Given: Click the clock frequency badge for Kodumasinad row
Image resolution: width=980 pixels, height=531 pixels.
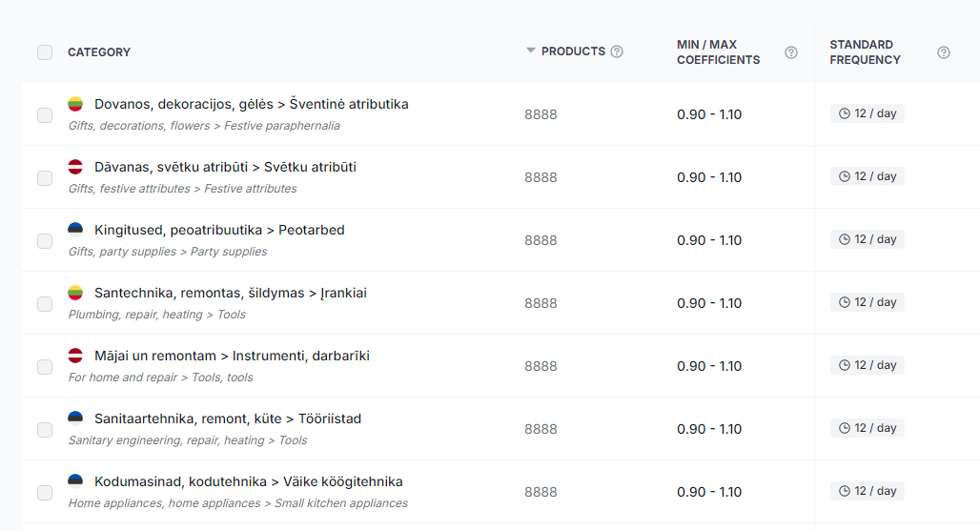Looking at the screenshot, I should click(x=867, y=491).
